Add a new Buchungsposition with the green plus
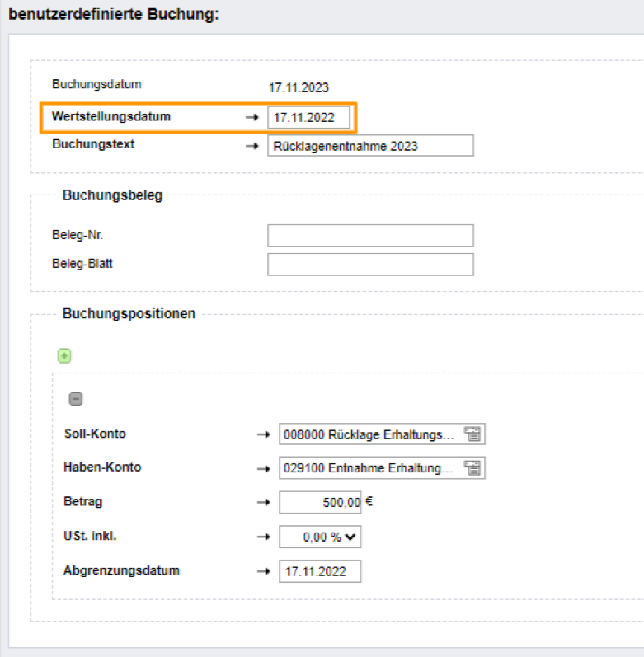644x657 pixels. coord(64,356)
